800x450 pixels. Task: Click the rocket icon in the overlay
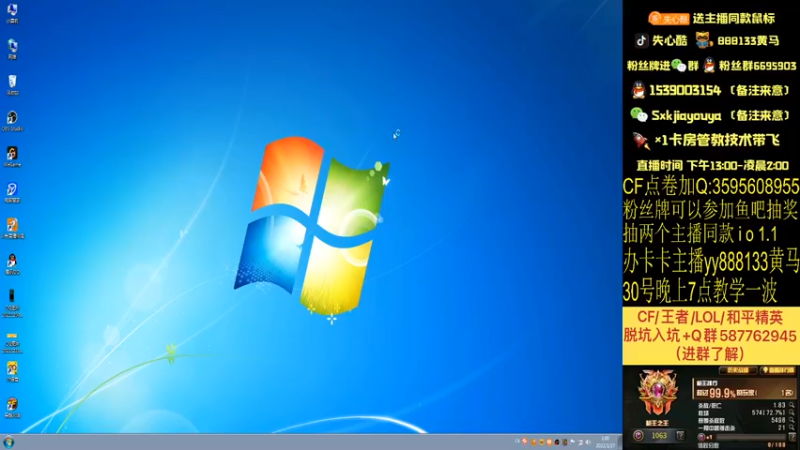click(641, 140)
